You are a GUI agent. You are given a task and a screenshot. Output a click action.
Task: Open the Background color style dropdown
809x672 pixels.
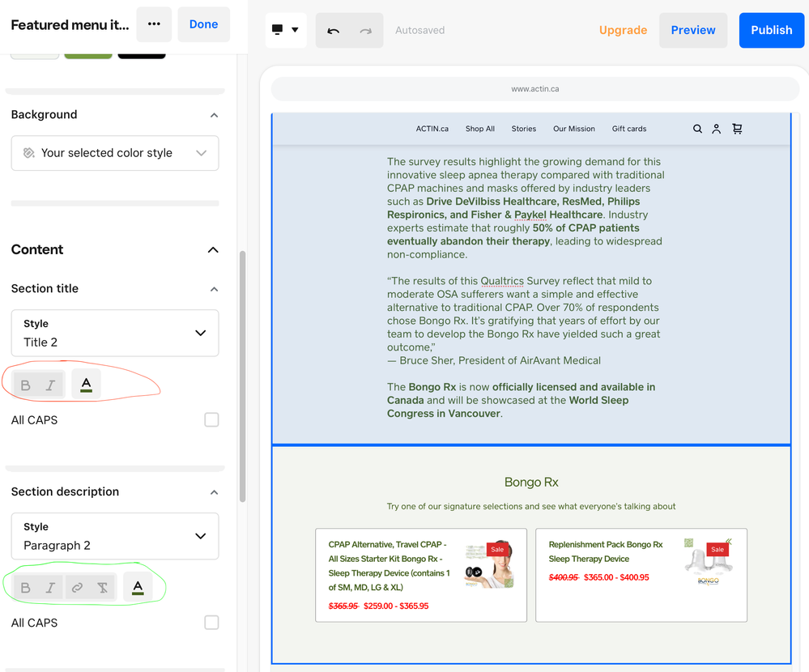(115, 153)
